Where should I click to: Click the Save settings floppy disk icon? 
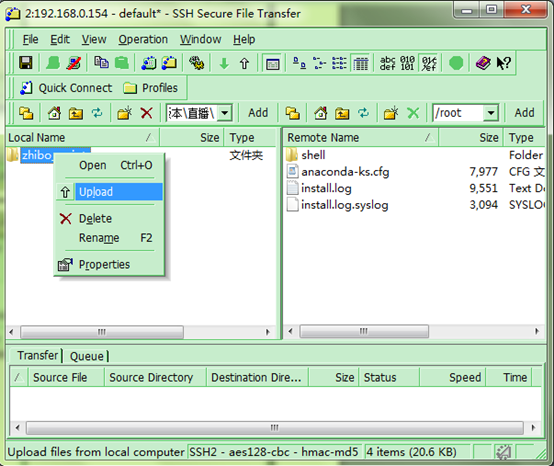25,63
